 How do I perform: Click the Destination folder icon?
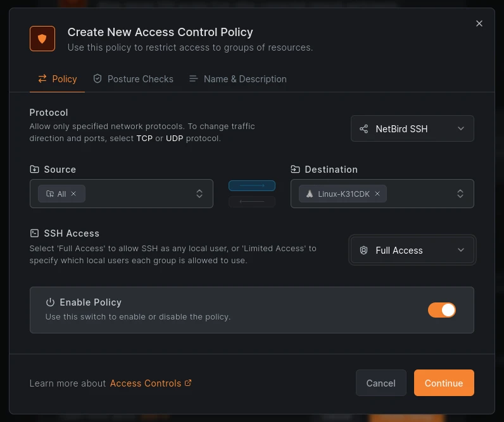click(295, 170)
